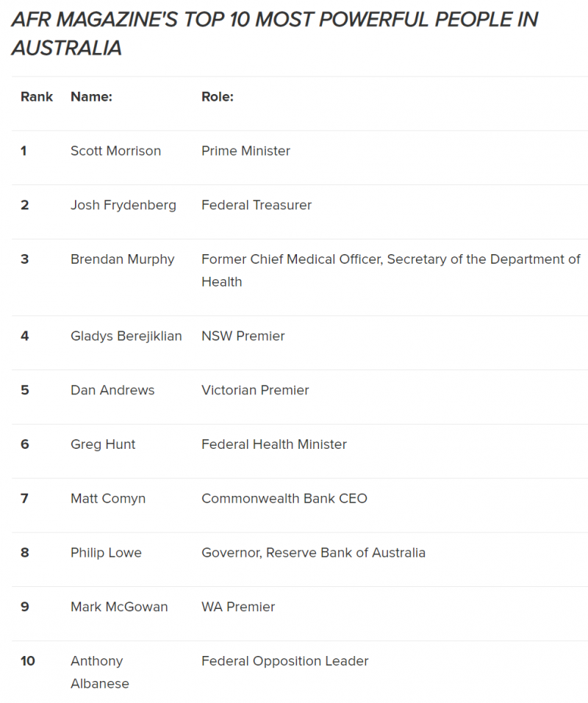Click the Former Chief Medical Officer role
This screenshot has height=703, width=588.
[x=391, y=270]
